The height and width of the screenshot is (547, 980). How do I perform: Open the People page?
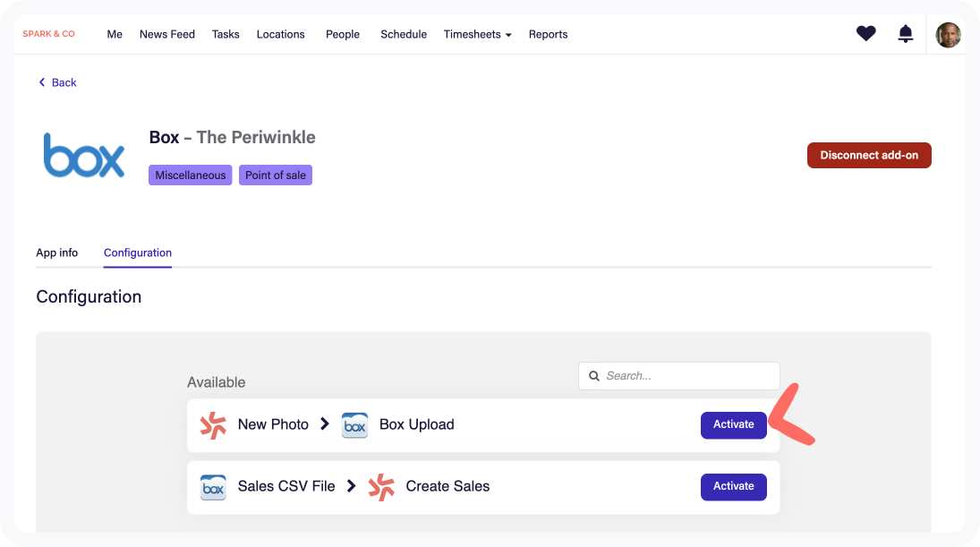343,34
